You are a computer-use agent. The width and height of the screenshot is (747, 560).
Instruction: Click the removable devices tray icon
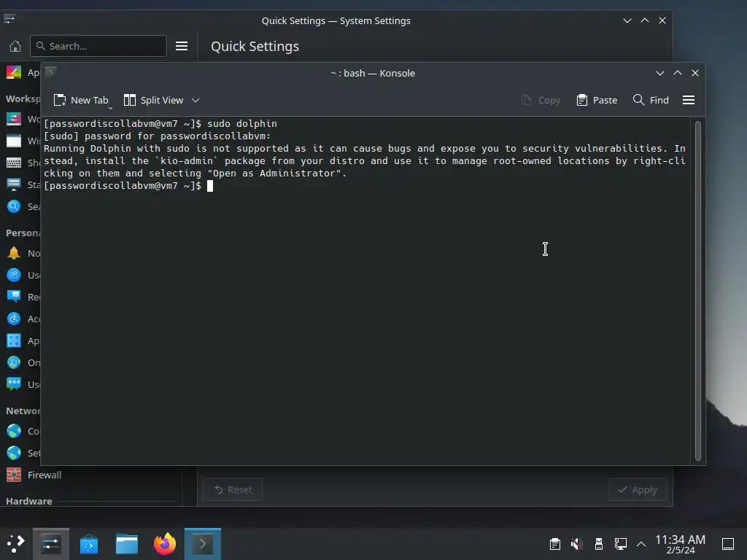coord(599,543)
